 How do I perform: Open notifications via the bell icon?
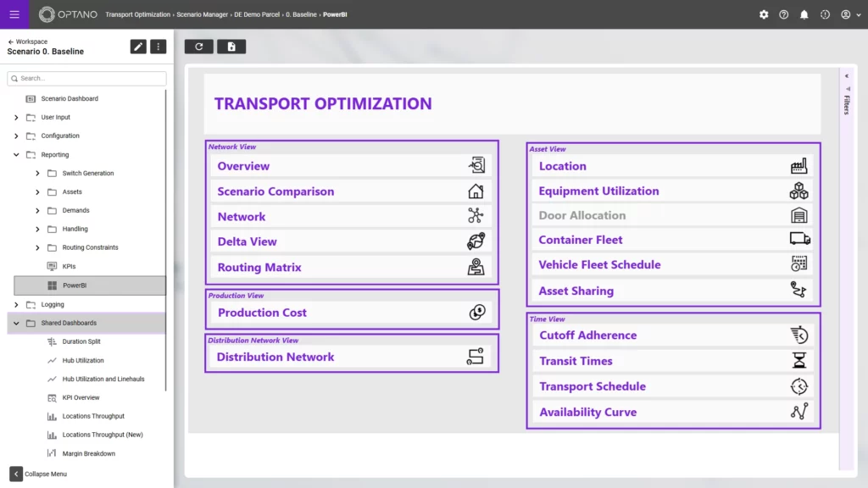click(x=804, y=14)
